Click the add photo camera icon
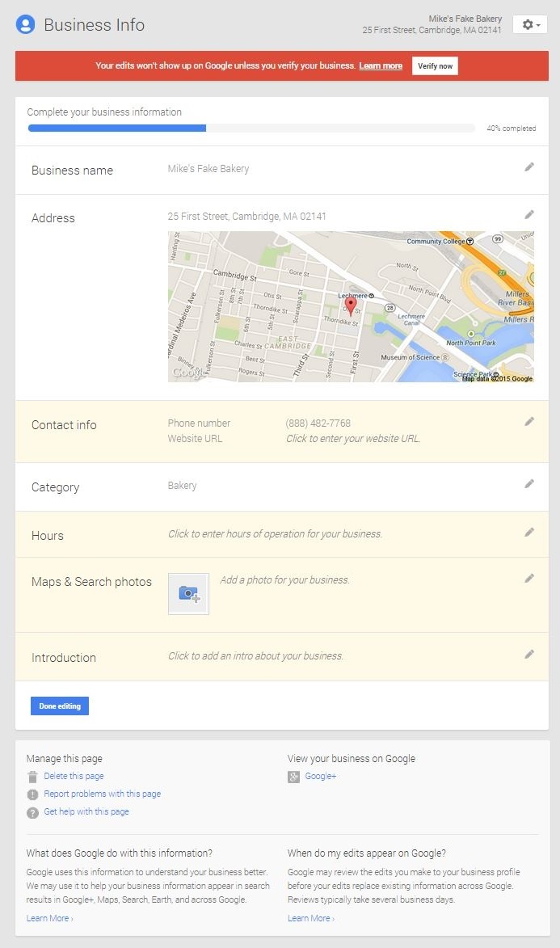This screenshot has width=560, height=948. (x=188, y=594)
